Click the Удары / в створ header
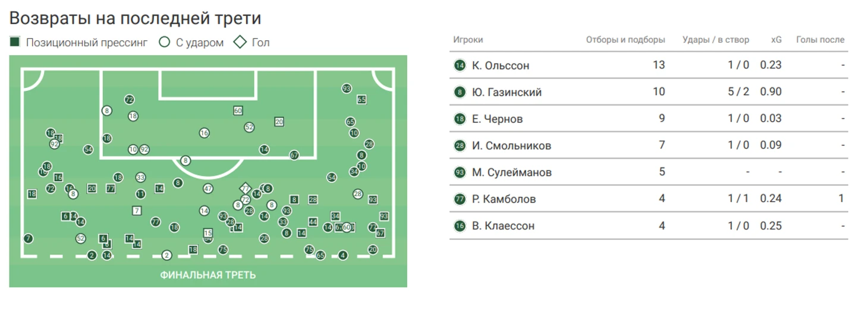 point(716,40)
